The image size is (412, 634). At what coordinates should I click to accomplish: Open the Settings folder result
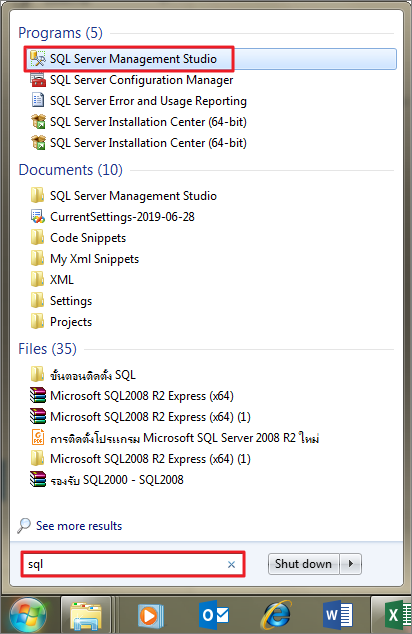click(x=71, y=301)
